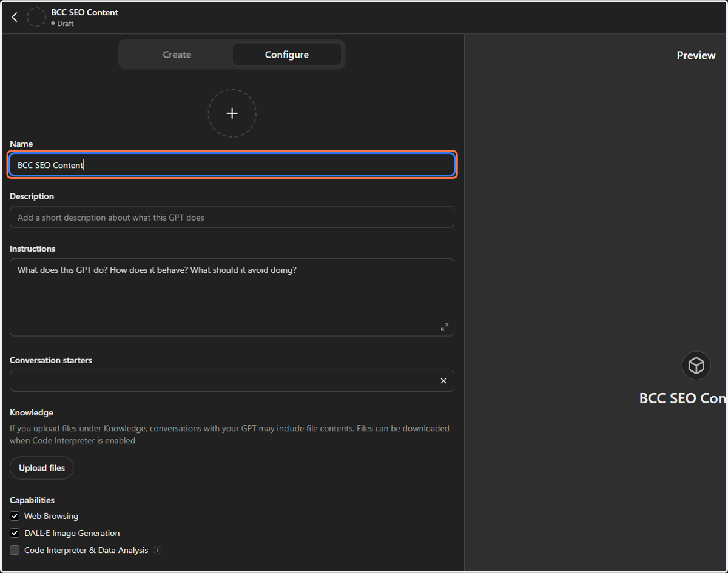This screenshot has width=728, height=573.
Task: Click into the Description field
Action: [x=232, y=217]
